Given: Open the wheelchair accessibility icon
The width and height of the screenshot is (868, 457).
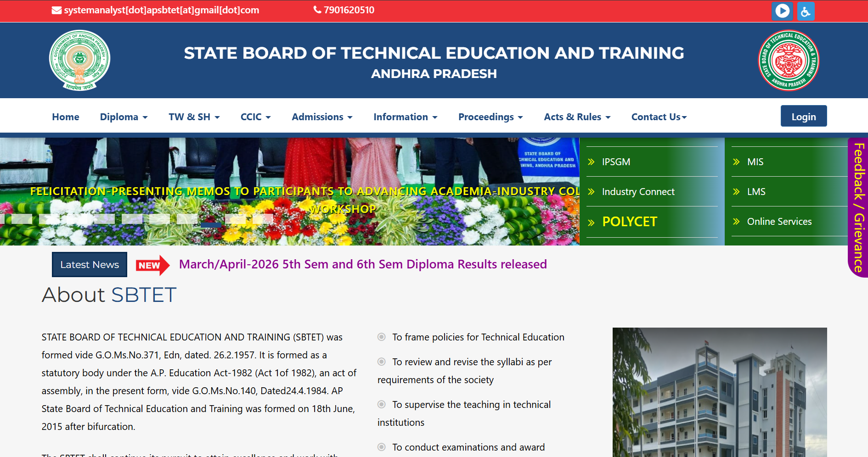Looking at the screenshot, I should 806,11.
